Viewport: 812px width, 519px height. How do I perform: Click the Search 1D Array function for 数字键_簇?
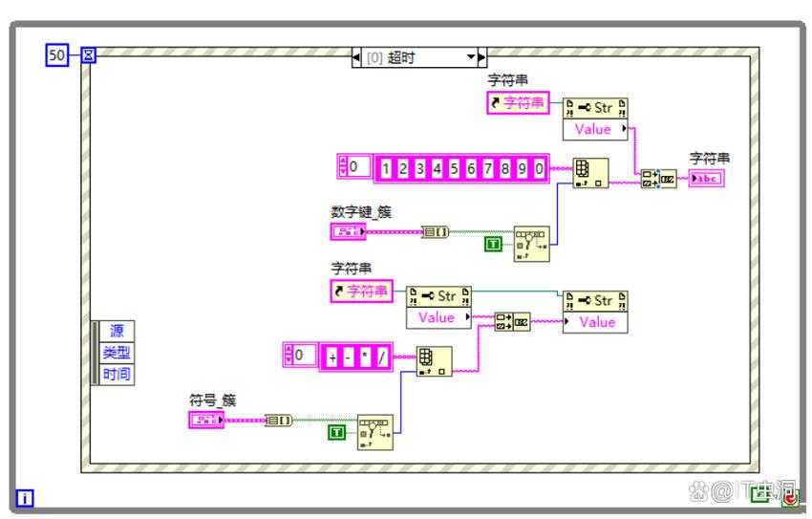coord(531,244)
